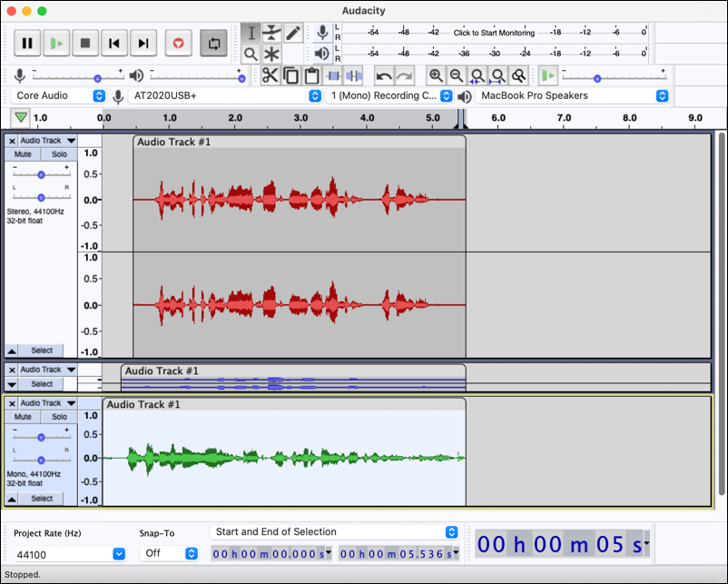Skip to Start of project
Image resolution: width=728 pixels, height=584 pixels.
114,44
